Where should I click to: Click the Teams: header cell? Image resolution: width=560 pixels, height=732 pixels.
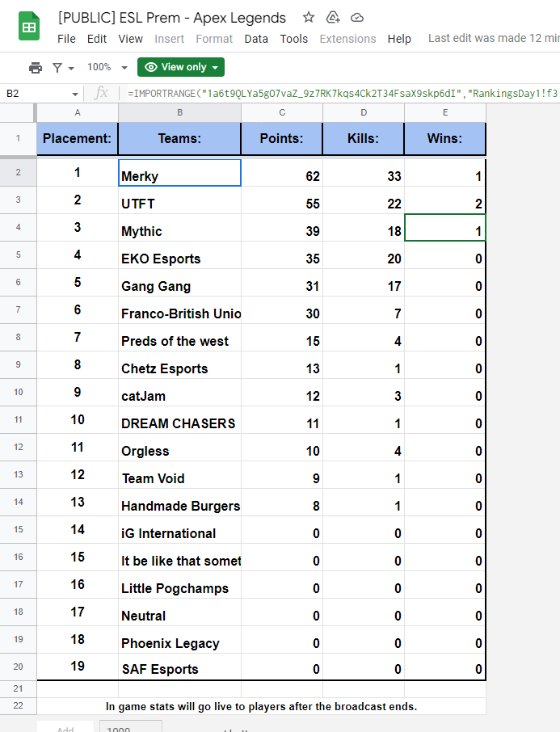(180, 139)
